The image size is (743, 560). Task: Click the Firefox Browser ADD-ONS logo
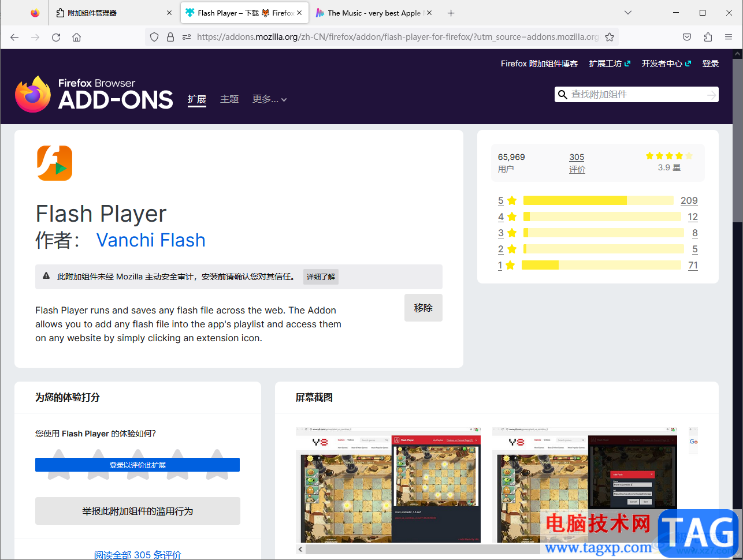[94, 94]
